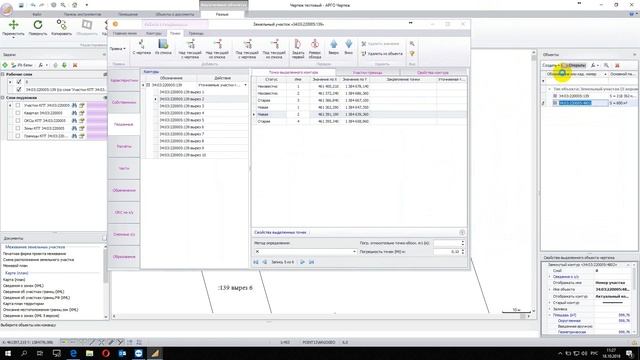640x360 pixels.
Task: Click binoculars icon for Зоны КПТ layer
Action: click(74, 128)
